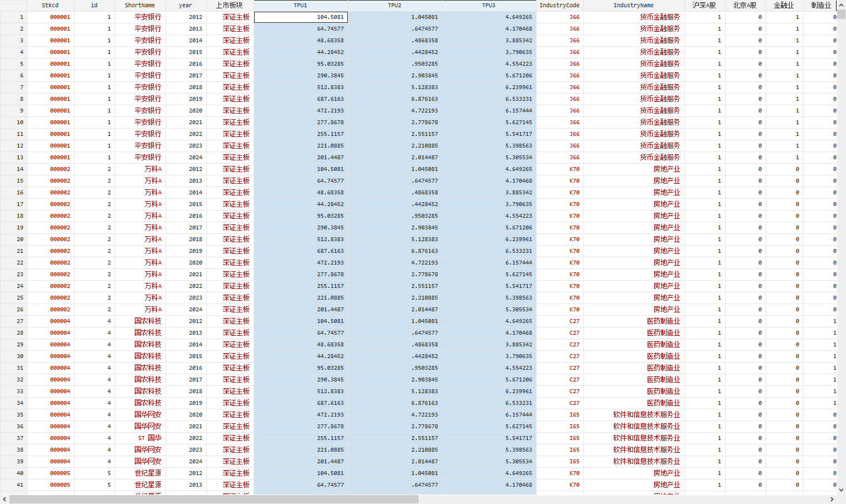Click the I65 IndustryCode cell in row 35

[x=574, y=415]
